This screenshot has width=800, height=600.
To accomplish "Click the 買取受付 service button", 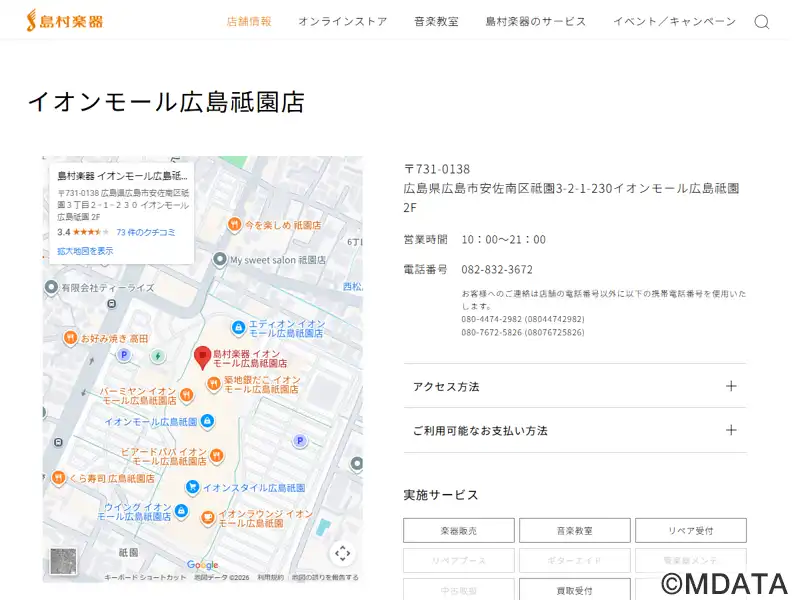I will [574, 590].
